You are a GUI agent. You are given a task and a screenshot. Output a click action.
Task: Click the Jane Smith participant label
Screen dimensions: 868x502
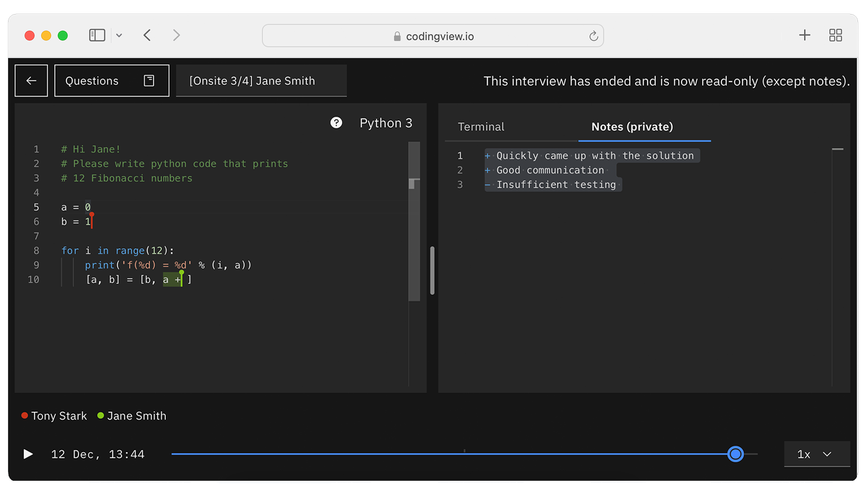coord(132,416)
